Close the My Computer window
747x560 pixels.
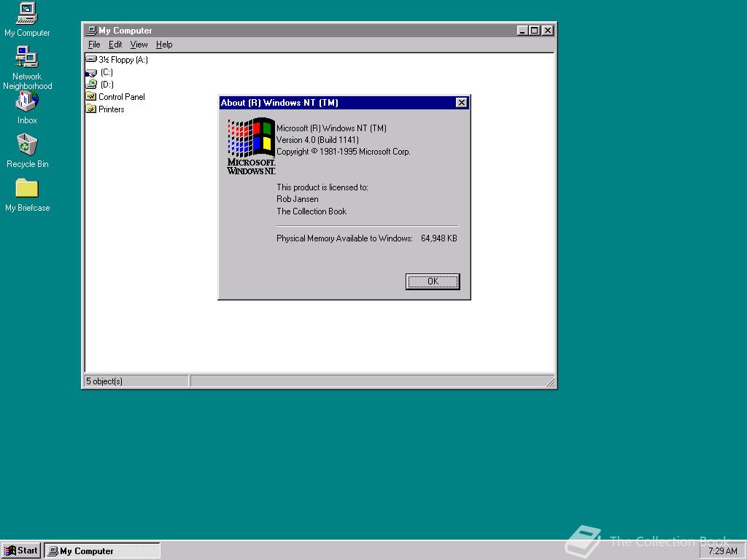548,31
